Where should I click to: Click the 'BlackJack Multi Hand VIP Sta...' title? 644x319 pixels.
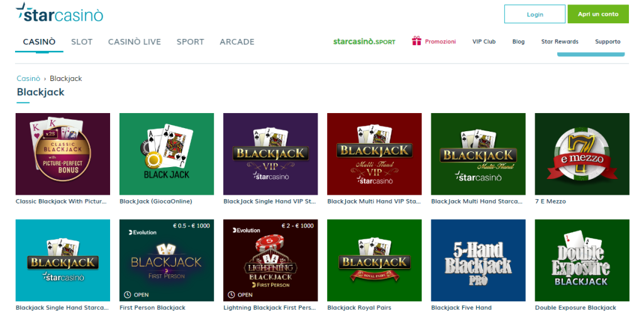click(x=374, y=202)
